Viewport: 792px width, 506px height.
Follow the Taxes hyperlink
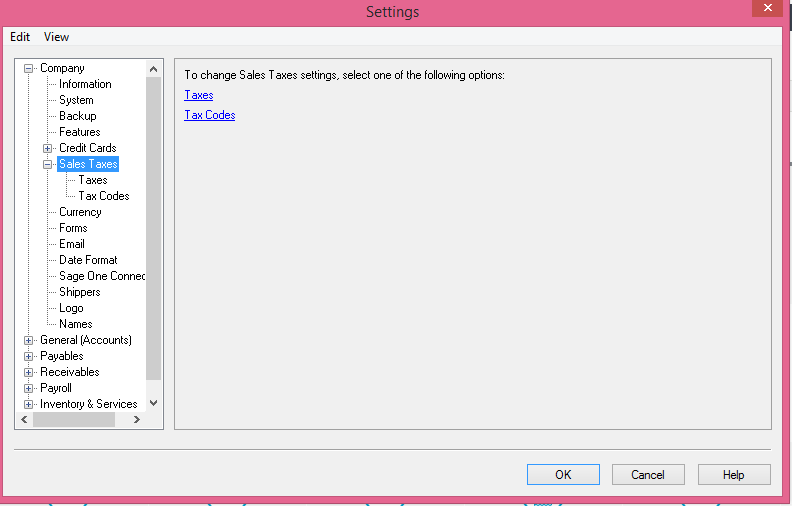coord(199,95)
